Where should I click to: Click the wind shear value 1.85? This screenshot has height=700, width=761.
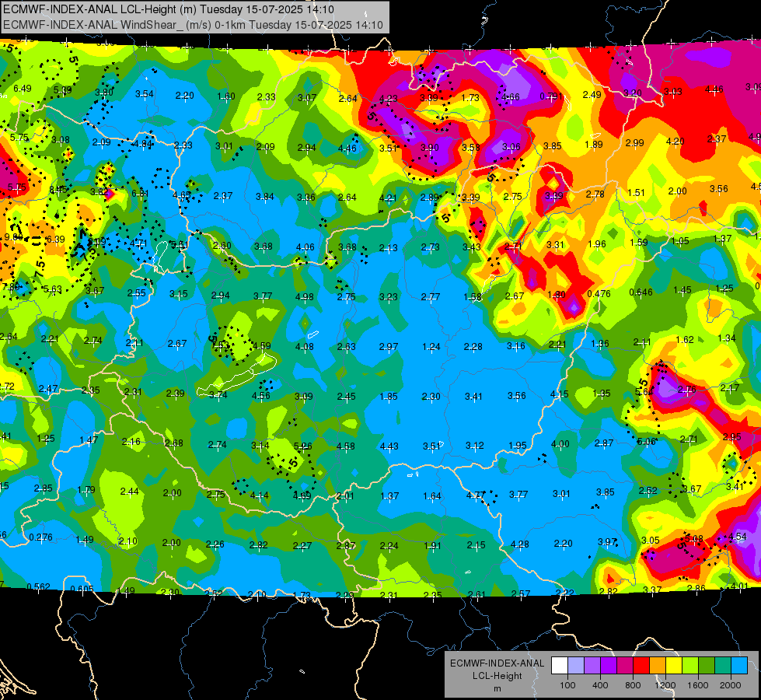(389, 397)
